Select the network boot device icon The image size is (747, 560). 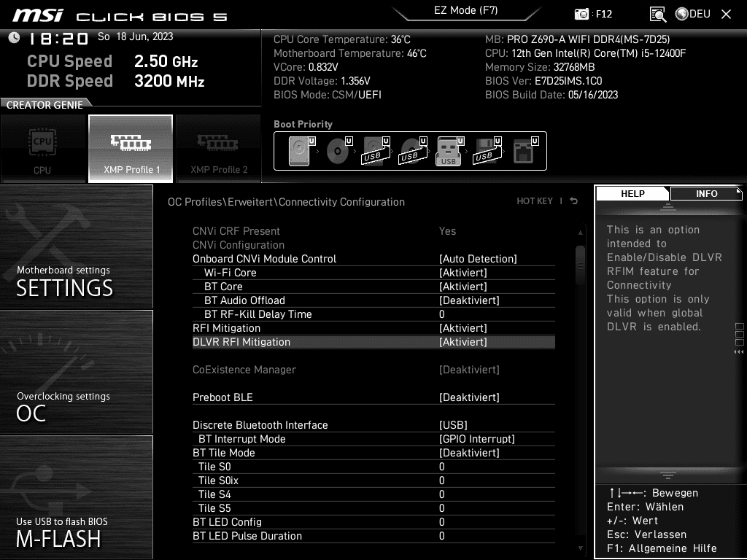point(525,151)
